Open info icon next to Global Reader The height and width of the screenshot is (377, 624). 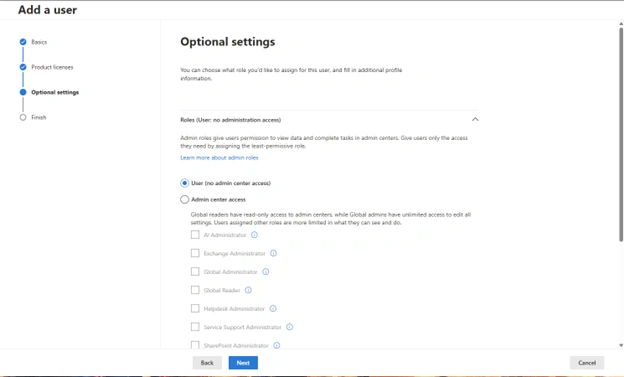248,290
